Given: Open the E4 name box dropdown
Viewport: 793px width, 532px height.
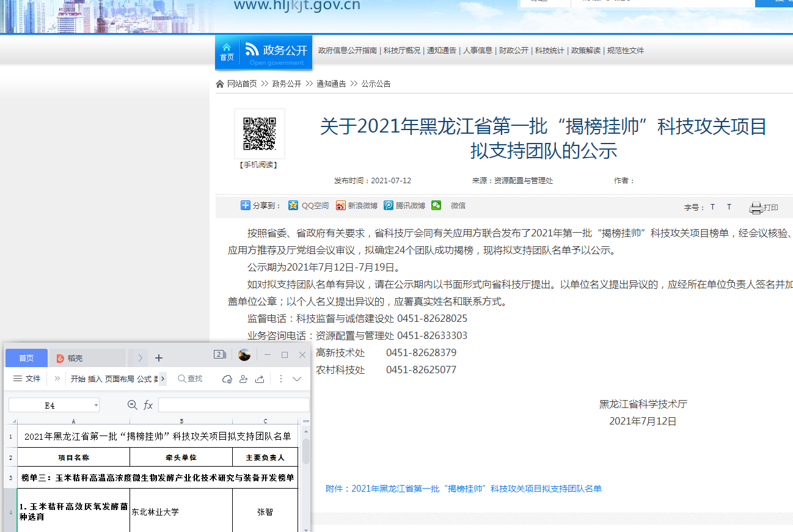Looking at the screenshot, I should (x=97, y=406).
